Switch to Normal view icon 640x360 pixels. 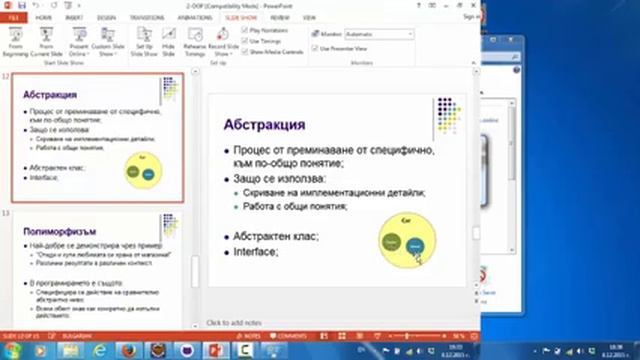[324, 336]
